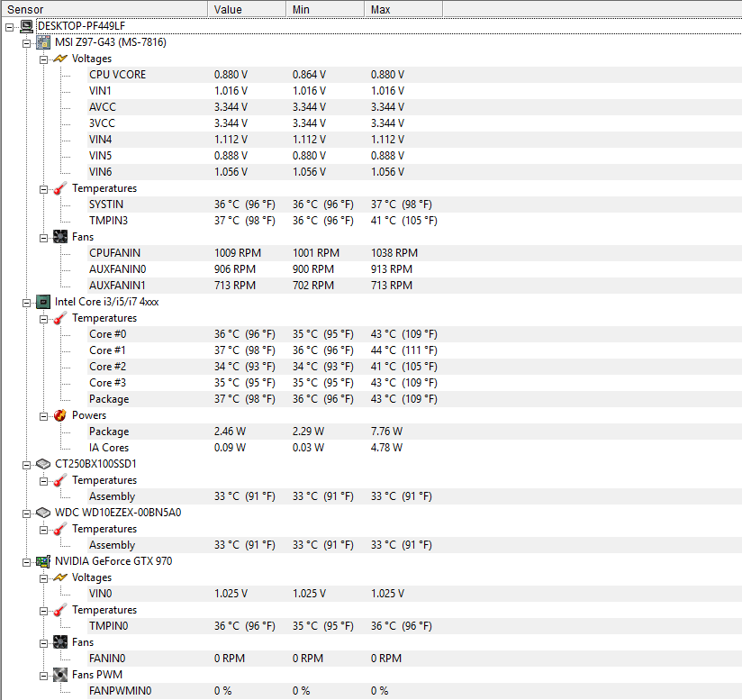Collapse WDC WD10EZEX Temperatures group

click(43, 530)
